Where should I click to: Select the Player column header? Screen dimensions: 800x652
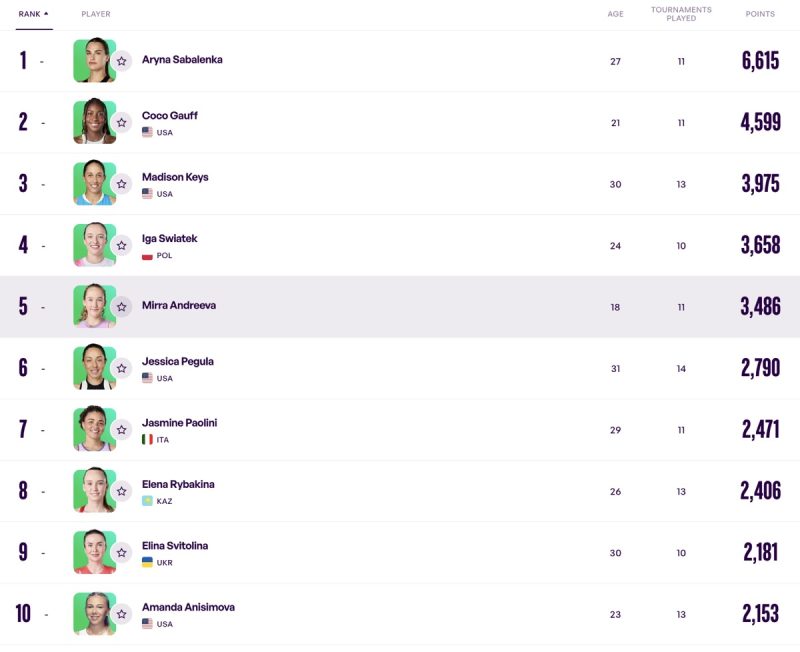(96, 14)
